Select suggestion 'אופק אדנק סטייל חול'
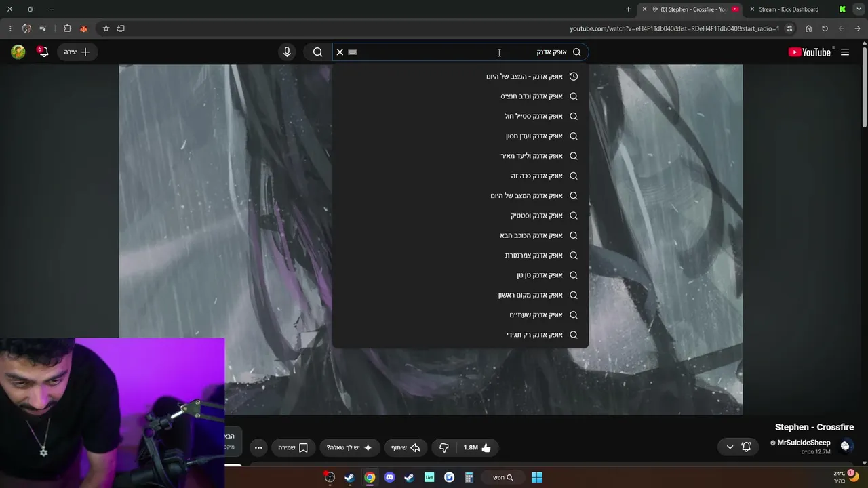 460,116
